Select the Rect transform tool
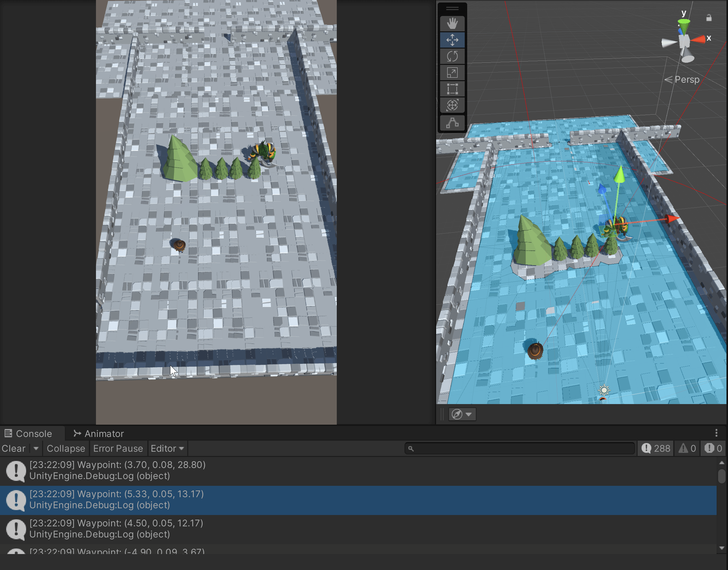Screen dimensions: 728x570 (x=452, y=89)
